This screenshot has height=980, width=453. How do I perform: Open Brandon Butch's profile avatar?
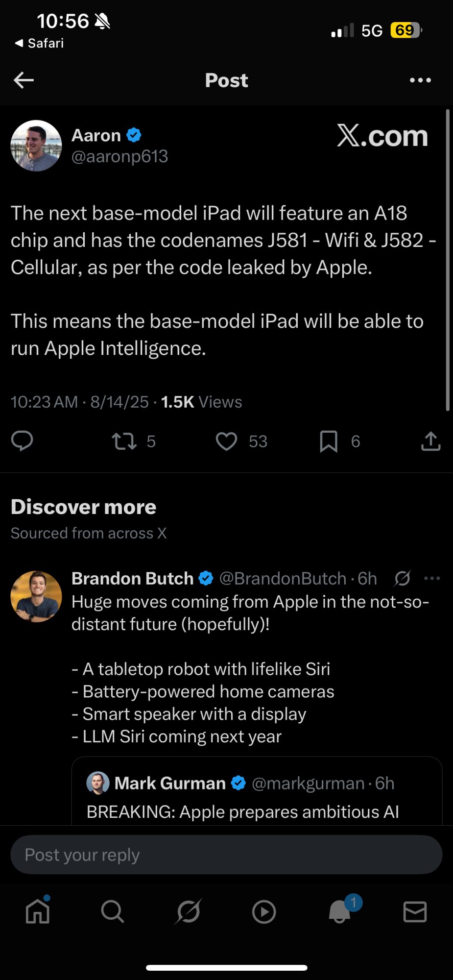[x=36, y=596]
